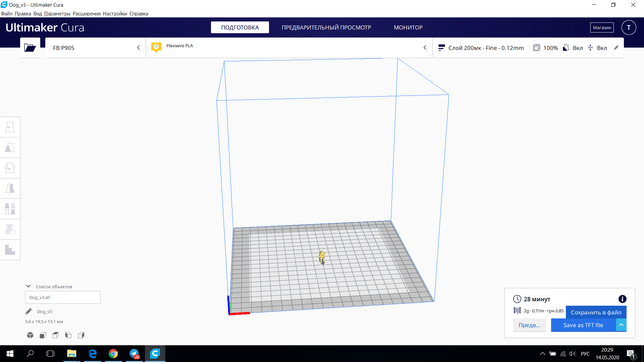Expand the Plexiwire PLA material selector
Viewport: 644px width, 362px height.
coord(289,48)
